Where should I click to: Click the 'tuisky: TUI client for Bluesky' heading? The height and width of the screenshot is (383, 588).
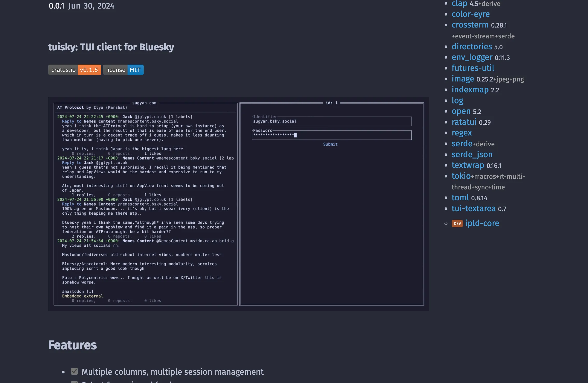pos(111,47)
